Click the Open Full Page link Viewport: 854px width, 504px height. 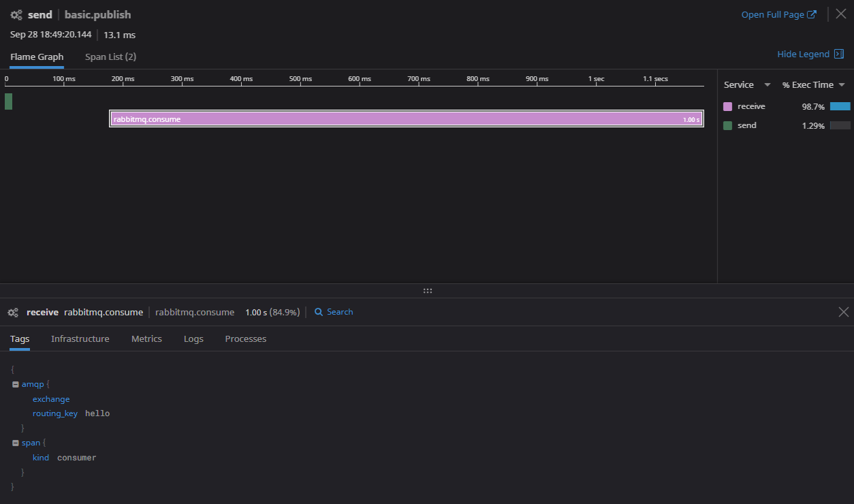tap(772, 14)
